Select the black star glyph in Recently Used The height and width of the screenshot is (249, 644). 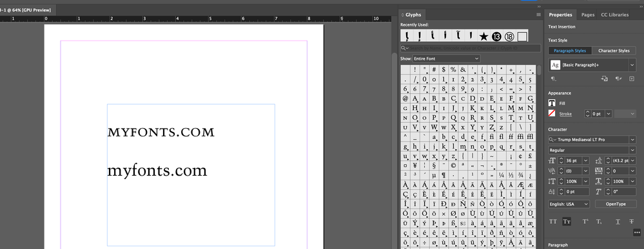pyautogui.click(x=484, y=37)
